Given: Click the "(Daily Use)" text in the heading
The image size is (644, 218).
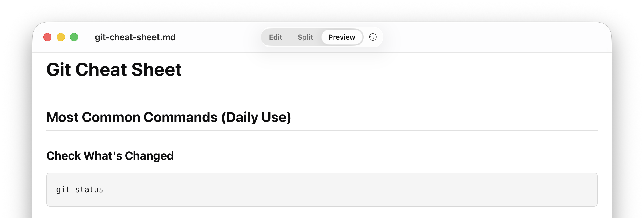Looking at the screenshot, I should [x=256, y=117].
